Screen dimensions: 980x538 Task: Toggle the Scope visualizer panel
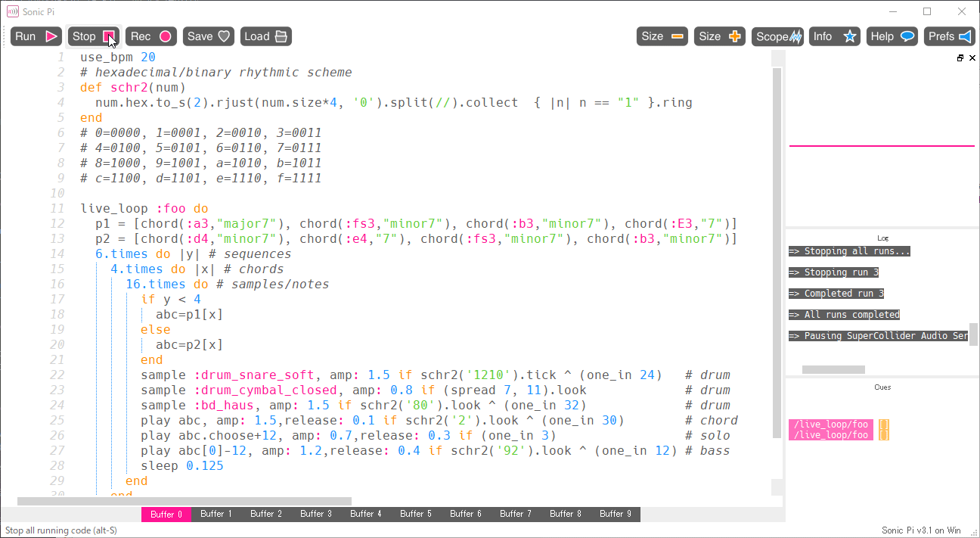(777, 36)
